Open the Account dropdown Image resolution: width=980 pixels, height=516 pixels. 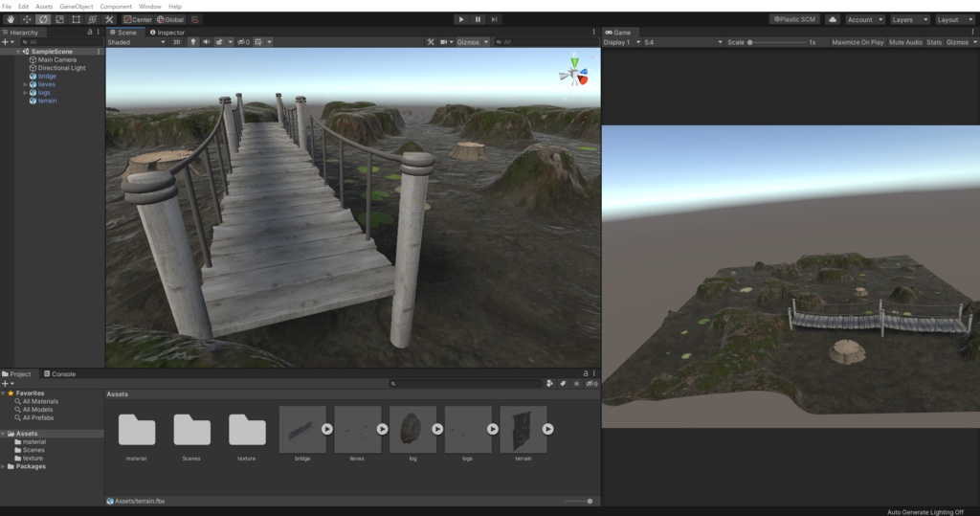pyautogui.click(x=865, y=19)
